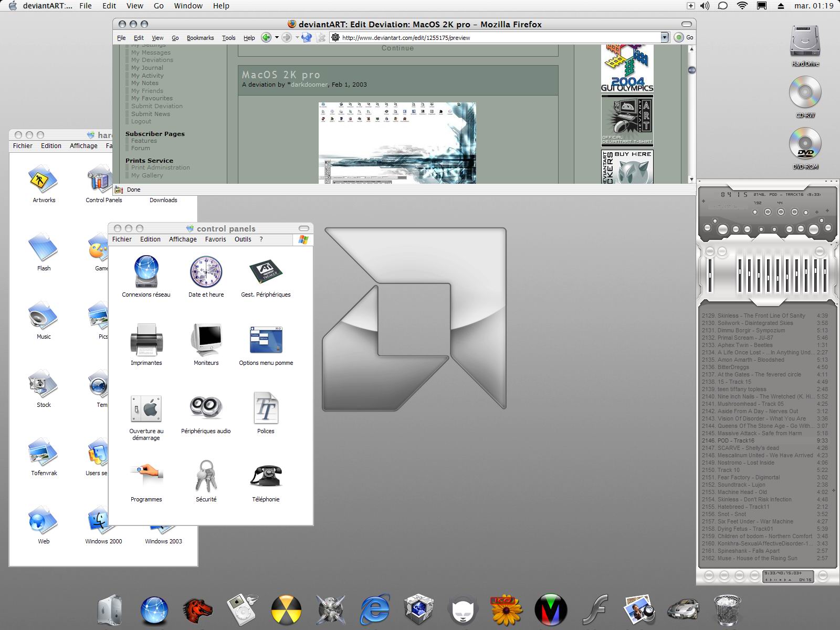Open Outils menu in control panels window
The height and width of the screenshot is (630, 840).
[x=243, y=239]
